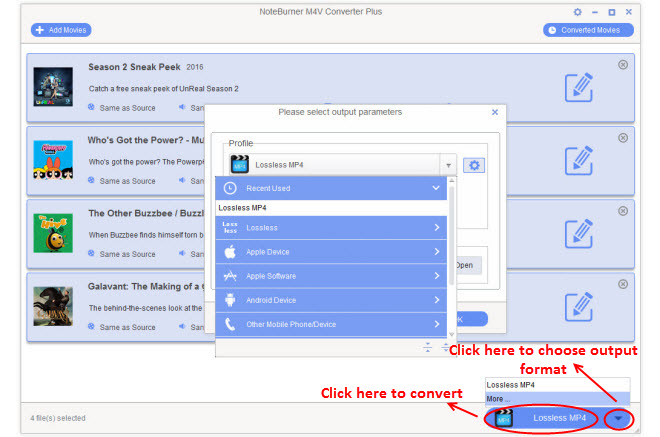Screen dimensions: 660x437
Task: Click the profile list's scroll-down arrow
Action: (x=452, y=334)
